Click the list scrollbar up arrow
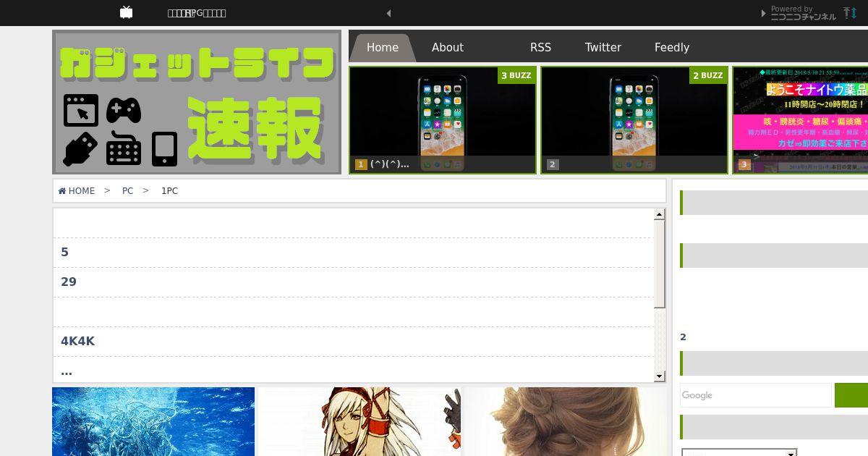The height and width of the screenshot is (456, 868). [660, 214]
